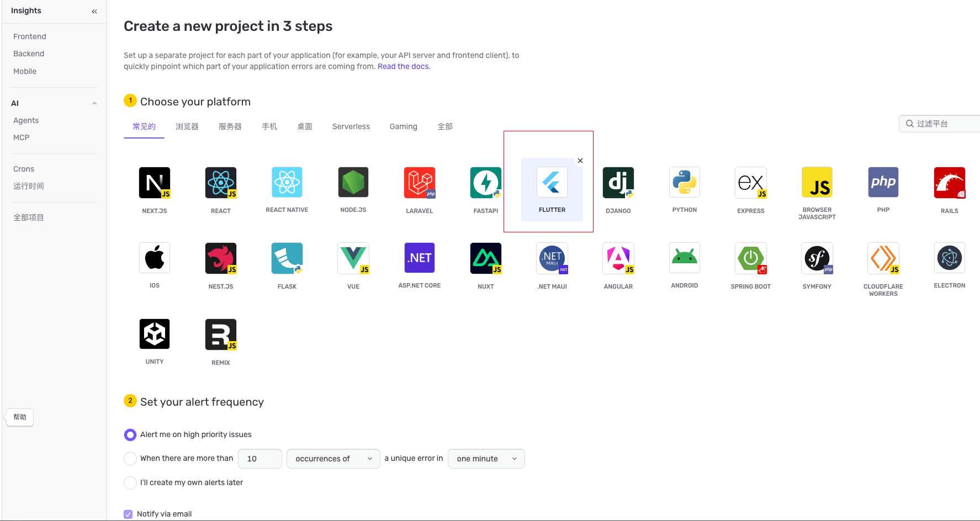Go to Frontend insights

coord(30,36)
